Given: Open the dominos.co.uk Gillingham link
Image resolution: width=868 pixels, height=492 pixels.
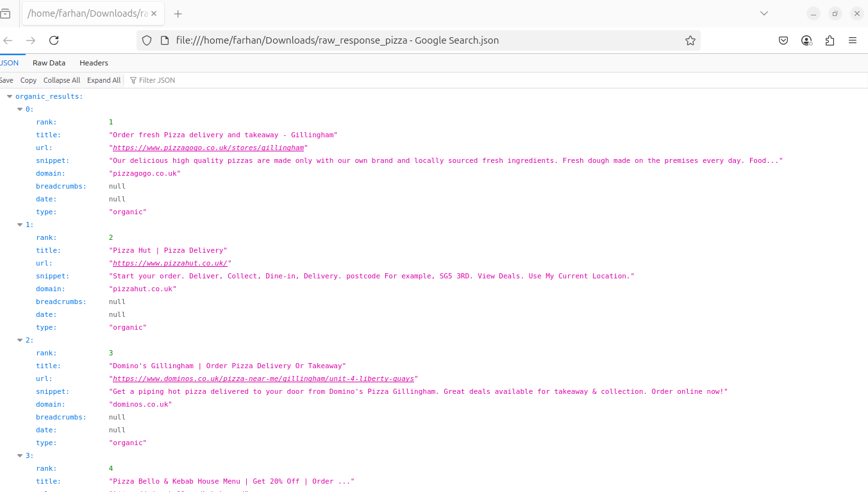Looking at the screenshot, I should click(263, 378).
